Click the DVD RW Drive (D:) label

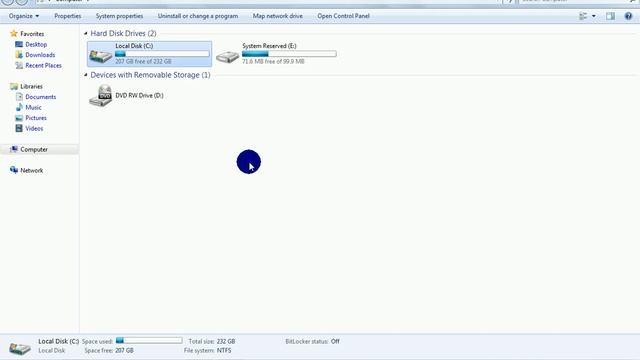coord(139,96)
